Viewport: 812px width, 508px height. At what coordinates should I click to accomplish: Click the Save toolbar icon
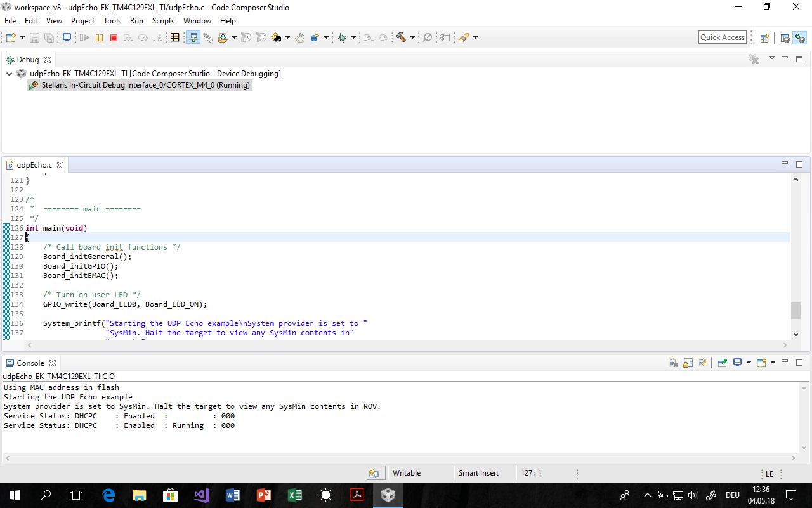[x=34, y=38]
